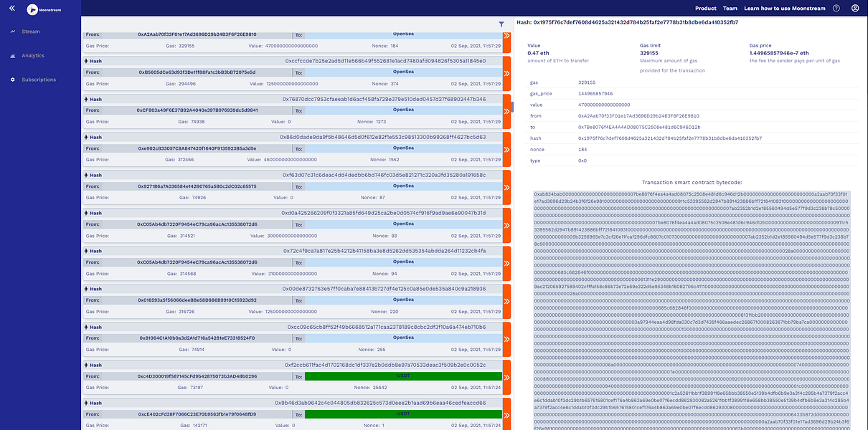The image size is (868, 430).
Task: Open the Subscriptions section
Action: click(x=39, y=80)
